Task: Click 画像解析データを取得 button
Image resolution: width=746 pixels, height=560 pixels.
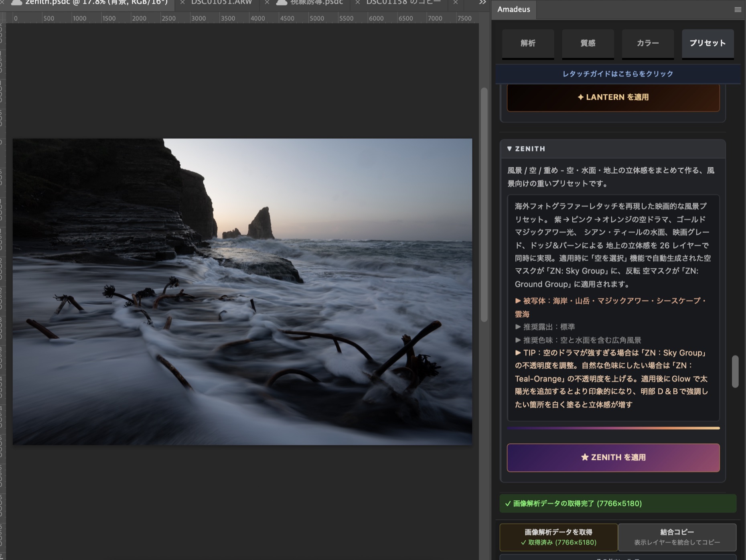Action: 558,537
